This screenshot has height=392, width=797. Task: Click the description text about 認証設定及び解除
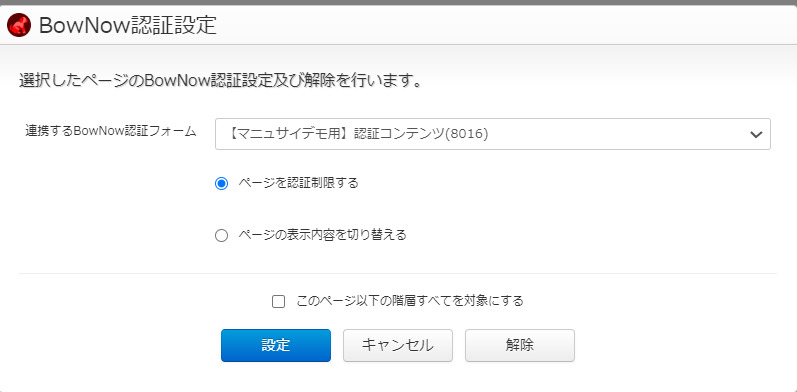[221, 81]
